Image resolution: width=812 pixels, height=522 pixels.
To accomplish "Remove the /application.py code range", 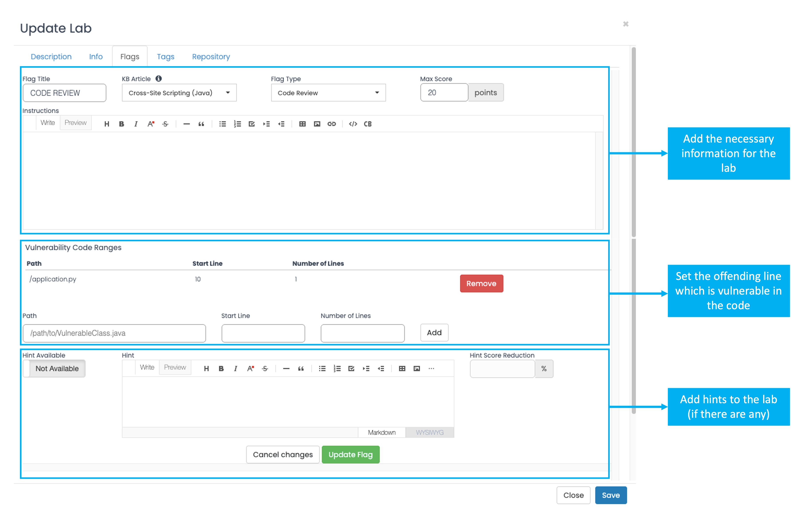I will coord(481,283).
